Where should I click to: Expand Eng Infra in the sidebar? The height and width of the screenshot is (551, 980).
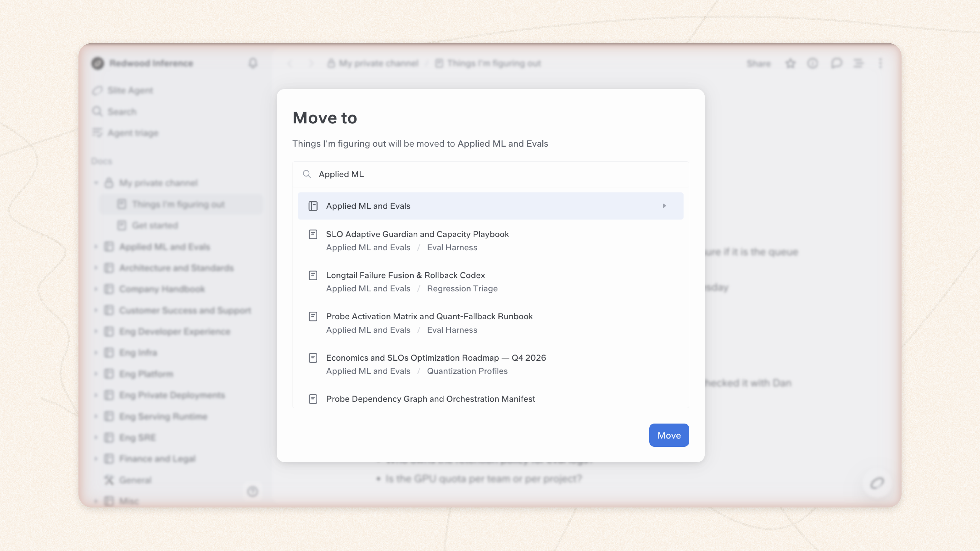click(96, 353)
